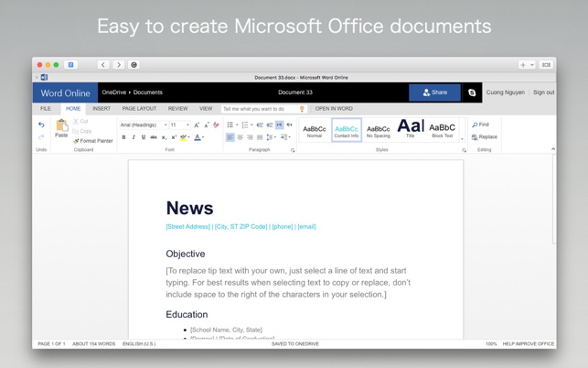Click the Sign out link
588x368 pixels.
click(544, 92)
